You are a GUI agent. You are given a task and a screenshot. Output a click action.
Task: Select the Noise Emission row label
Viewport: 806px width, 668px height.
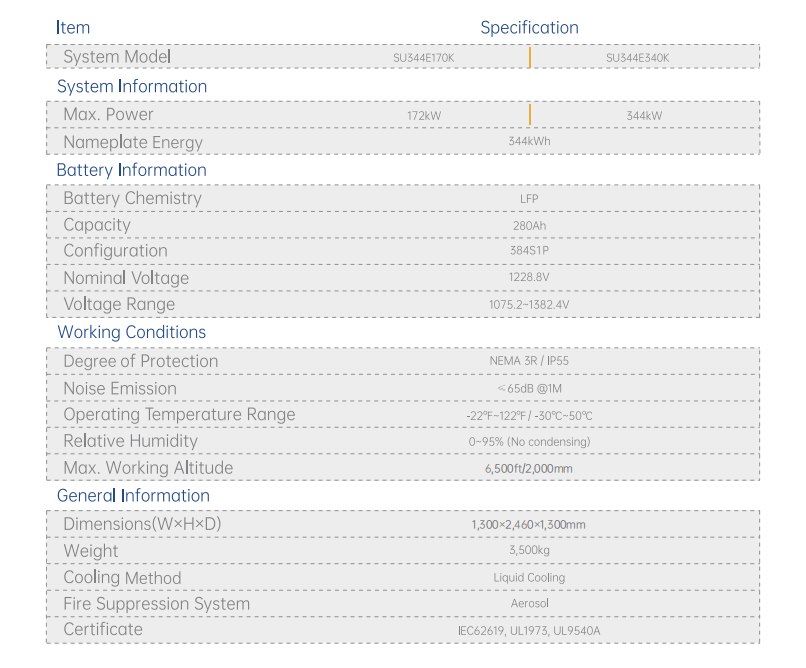[120, 388]
